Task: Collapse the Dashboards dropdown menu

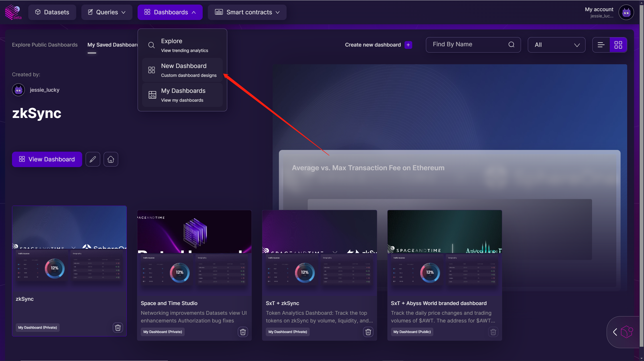Action: pyautogui.click(x=170, y=12)
